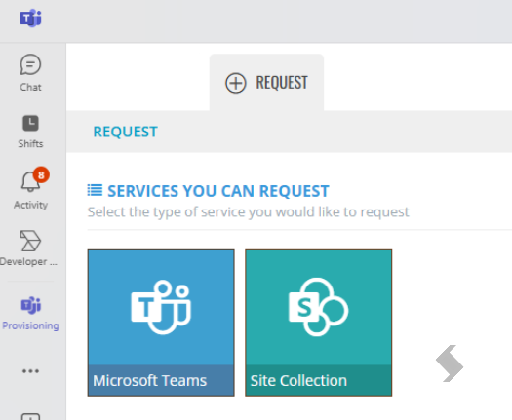The width and height of the screenshot is (512, 420).
Task: Click the gray chevron arrow beside the tiles
Action: click(x=450, y=363)
